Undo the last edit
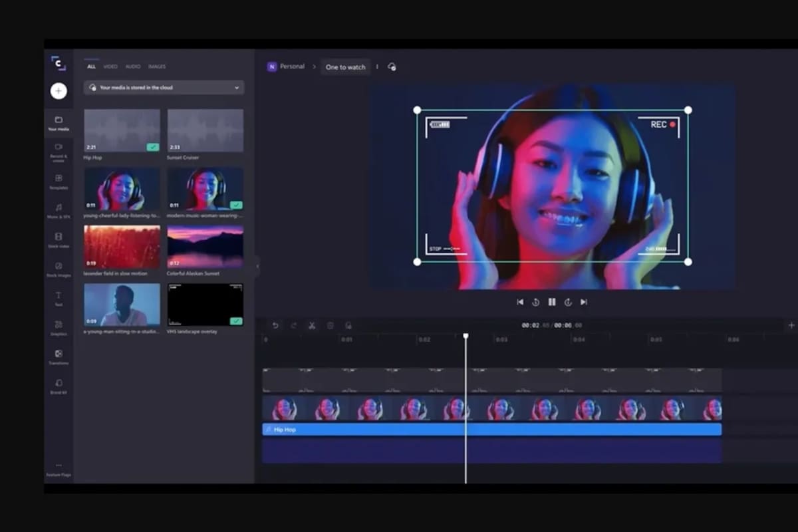The width and height of the screenshot is (798, 532). click(x=277, y=325)
